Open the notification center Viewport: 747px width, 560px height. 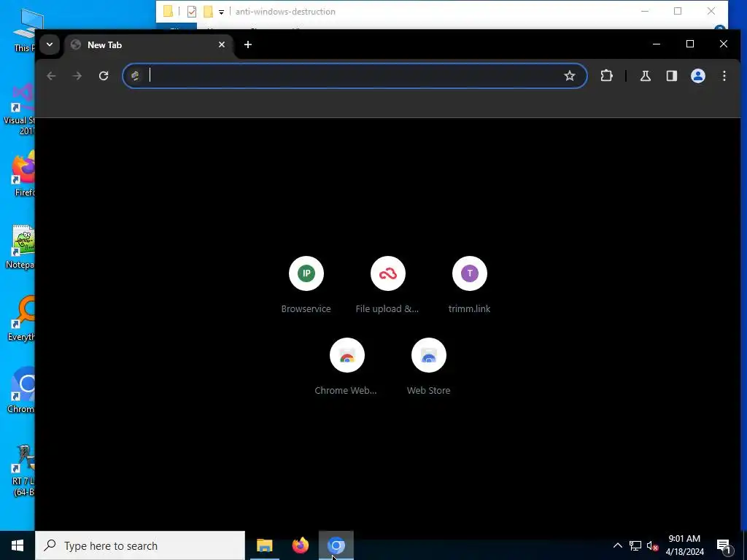click(x=724, y=545)
